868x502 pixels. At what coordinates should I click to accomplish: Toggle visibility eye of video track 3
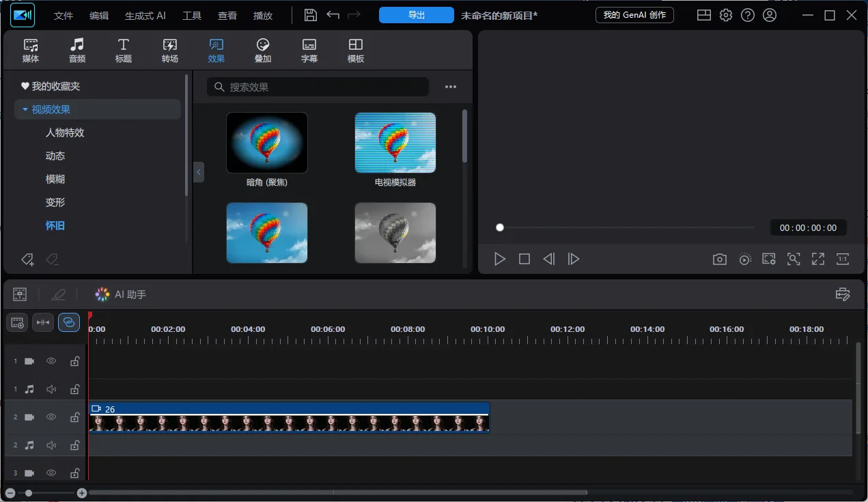(x=51, y=473)
